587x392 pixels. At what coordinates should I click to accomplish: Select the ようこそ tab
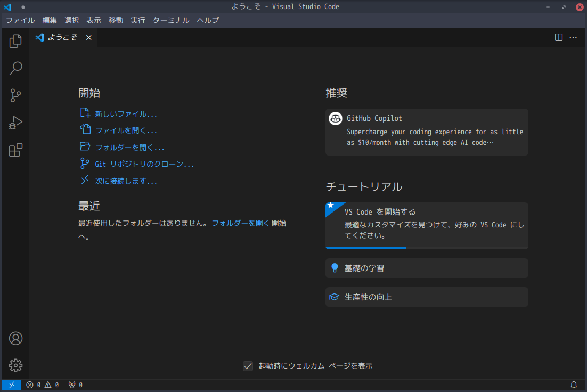coord(63,37)
